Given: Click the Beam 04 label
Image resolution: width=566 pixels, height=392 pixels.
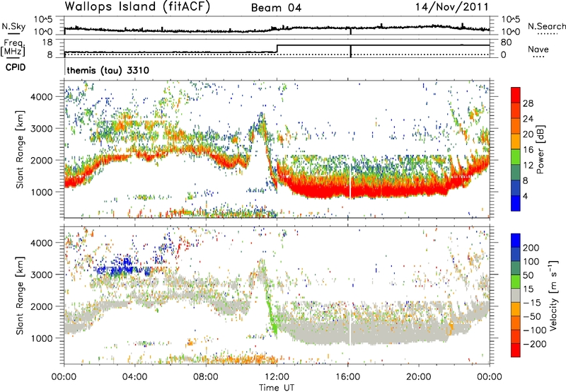Looking at the screenshot, I should (x=276, y=8).
